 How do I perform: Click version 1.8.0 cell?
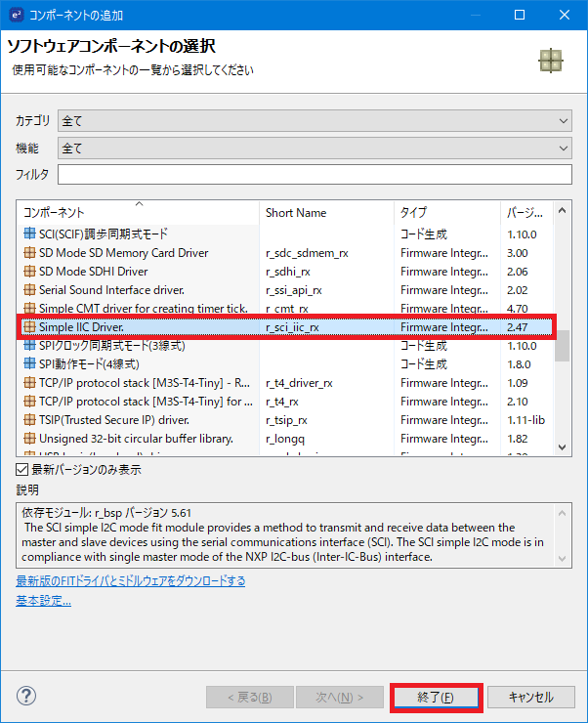tap(519, 364)
